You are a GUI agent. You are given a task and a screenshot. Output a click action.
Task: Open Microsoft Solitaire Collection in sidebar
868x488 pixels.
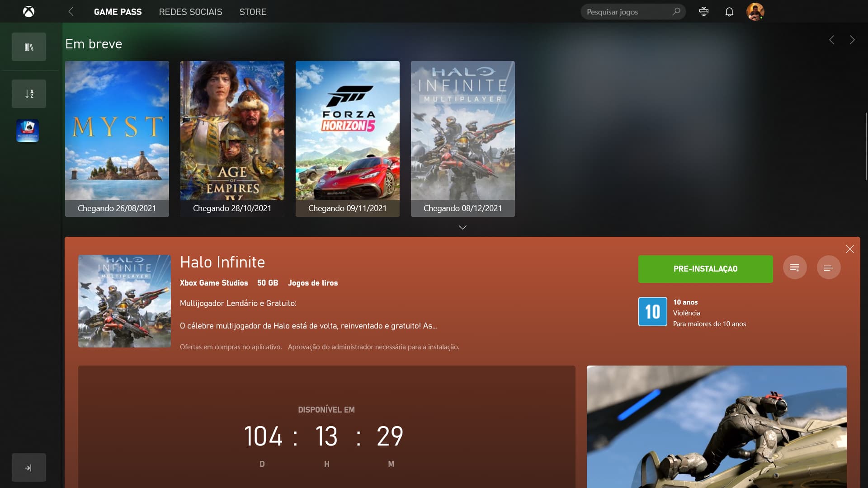(28, 131)
